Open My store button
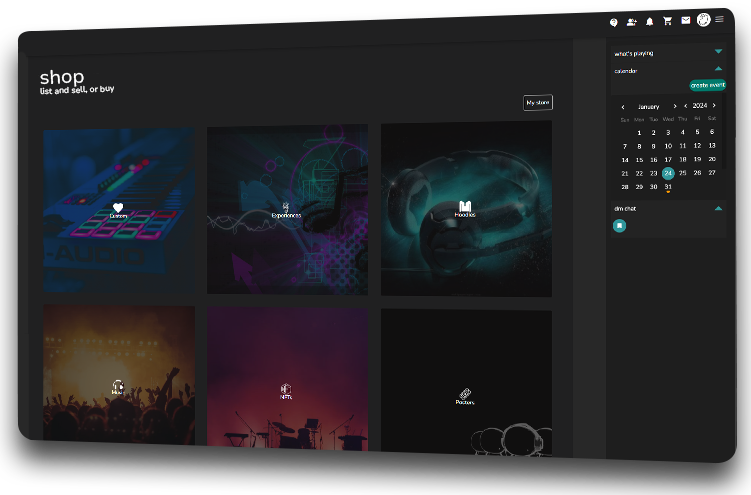The width and height of the screenshot is (751, 495). click(x=537, y=102)
